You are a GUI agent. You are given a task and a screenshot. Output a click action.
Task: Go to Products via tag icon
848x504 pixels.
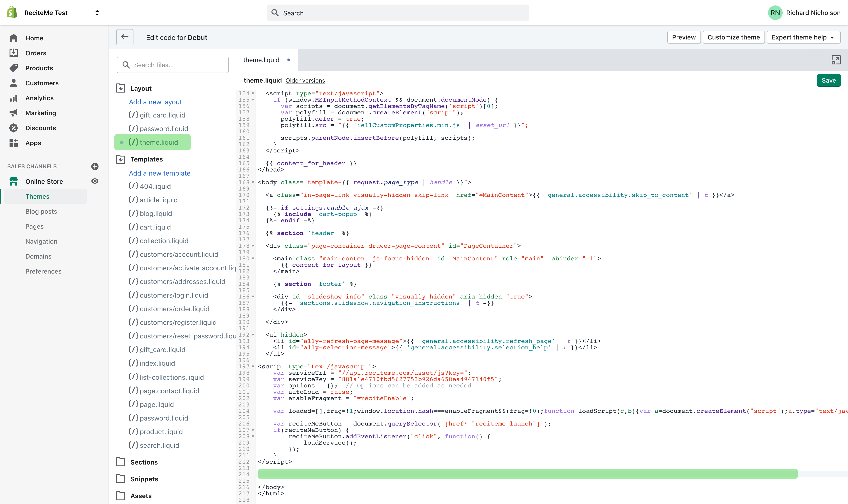pyautogui.click(x=14, y=68)
